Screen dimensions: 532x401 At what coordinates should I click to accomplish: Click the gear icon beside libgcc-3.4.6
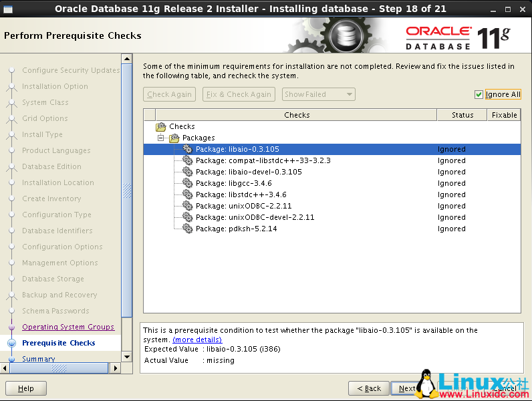[187, 183]
